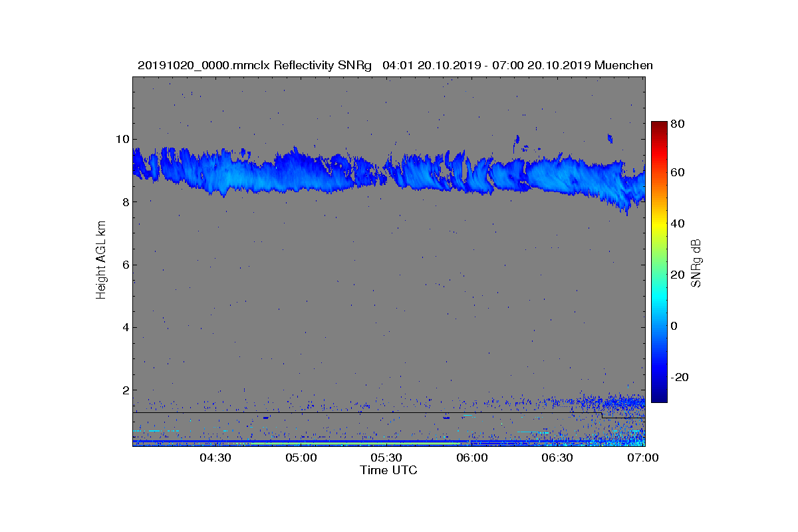
Task: Click the height tick label 4
Action: 125,327
